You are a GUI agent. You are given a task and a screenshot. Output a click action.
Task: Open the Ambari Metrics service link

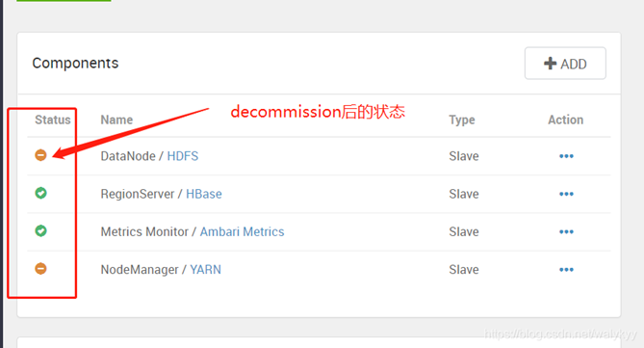click(242, 231)
